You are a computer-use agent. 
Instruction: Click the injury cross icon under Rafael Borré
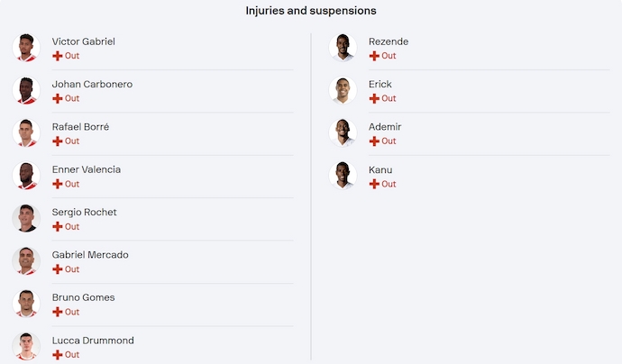click(x=58, y=141)
